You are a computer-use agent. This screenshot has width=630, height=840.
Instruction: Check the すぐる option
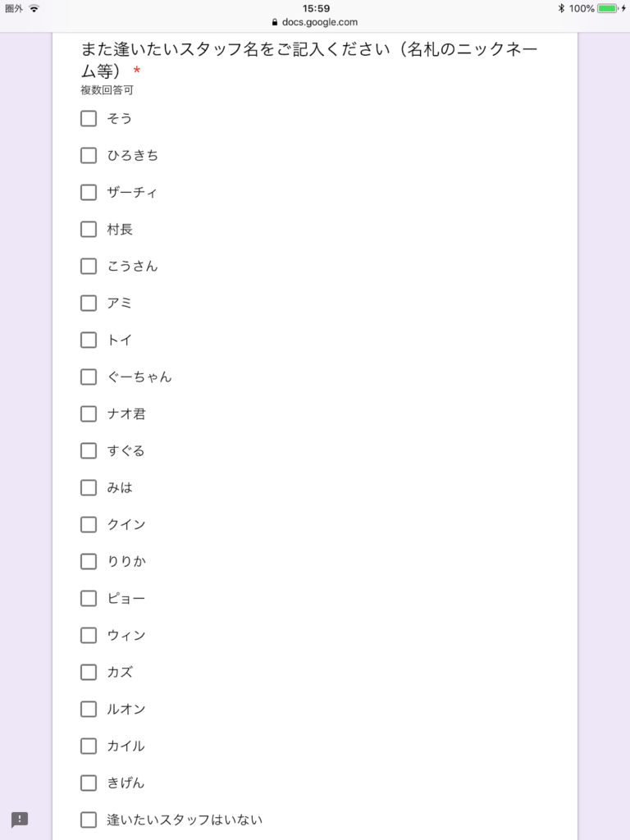[x=89, y=450]
